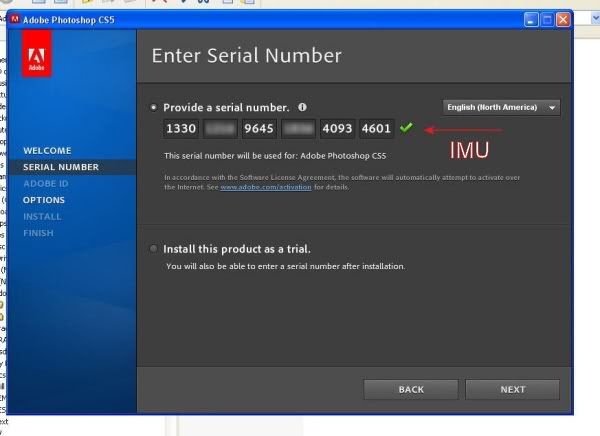Viewport: 600px width, 436px height.
Task: Click the last serial field containing 4601
Action: click(376, 129)
